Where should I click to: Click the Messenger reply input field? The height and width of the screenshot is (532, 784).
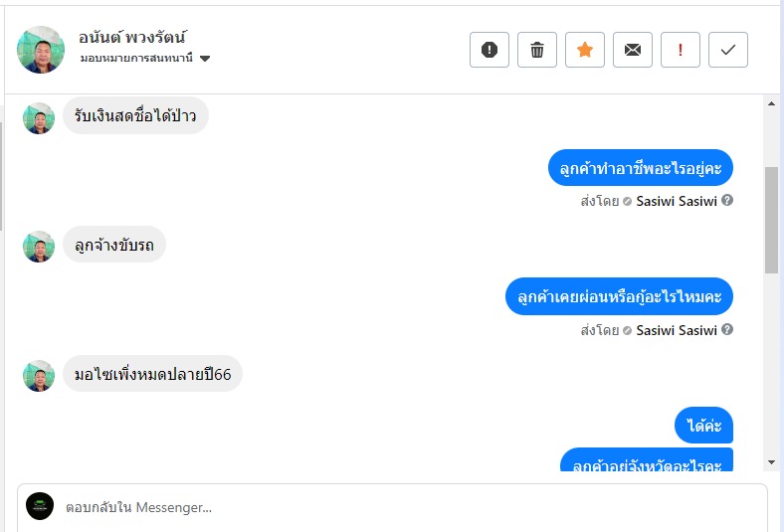398,507
